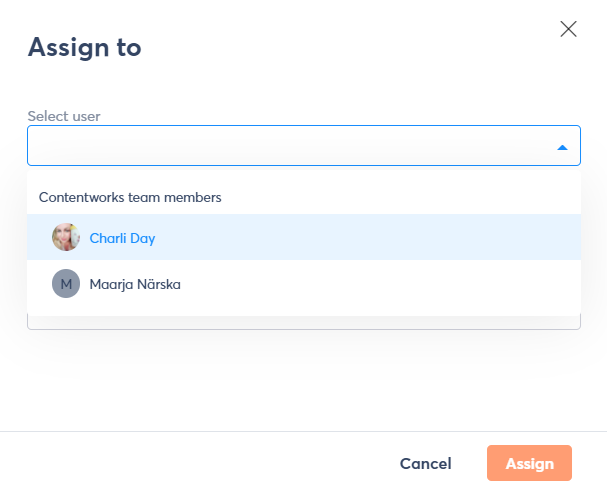
Task: Click the Select user label
Action: 64,116
